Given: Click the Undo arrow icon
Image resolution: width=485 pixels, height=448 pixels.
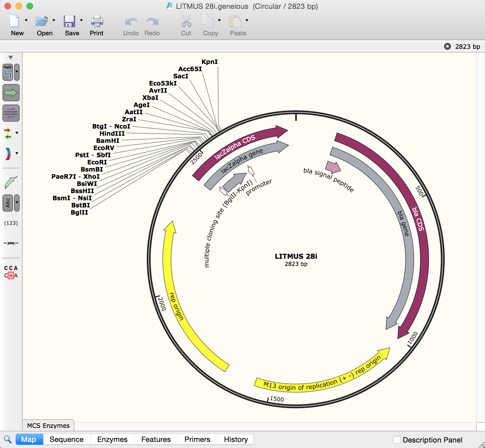Looking at the screenshot, I should click(131, 22).
